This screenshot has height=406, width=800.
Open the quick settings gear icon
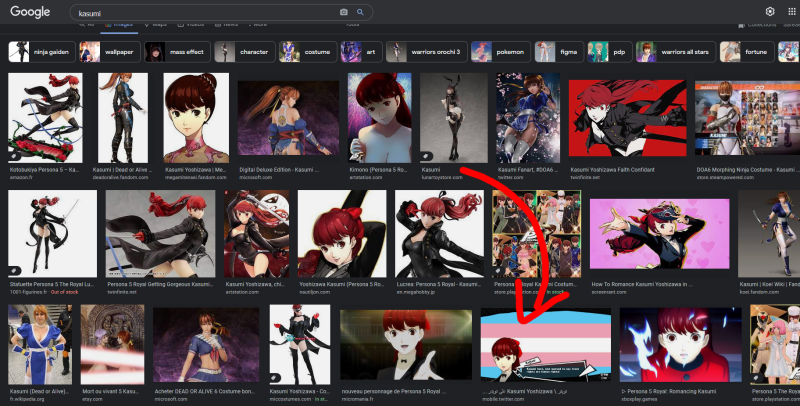click(770, 12)
